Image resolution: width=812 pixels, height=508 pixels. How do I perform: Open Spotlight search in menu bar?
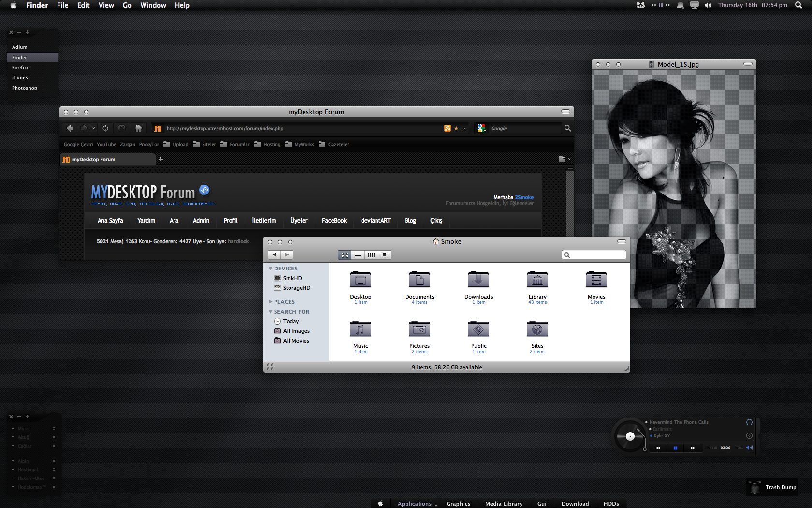(798, 5)
